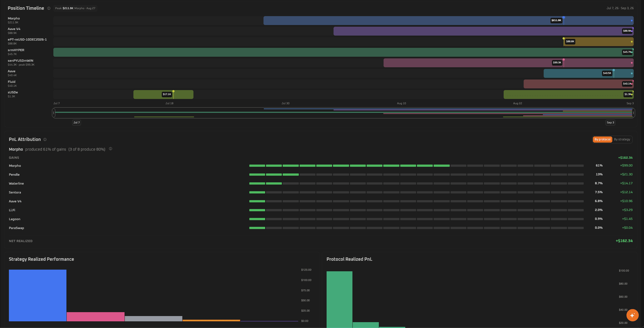Click the Morpho 61% progress bar
Viewport: 644px width, 328px height.
point(416,166)
